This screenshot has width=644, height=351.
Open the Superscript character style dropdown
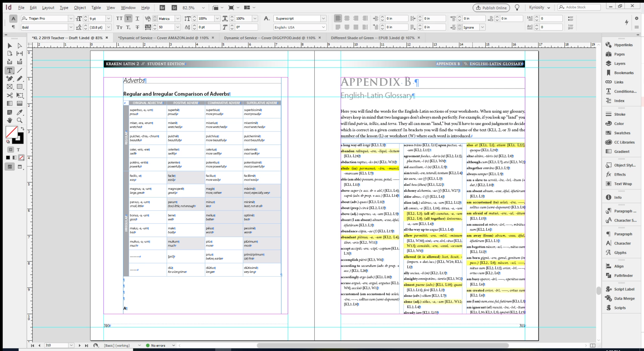pyautogui.click(x=323, y=18)
